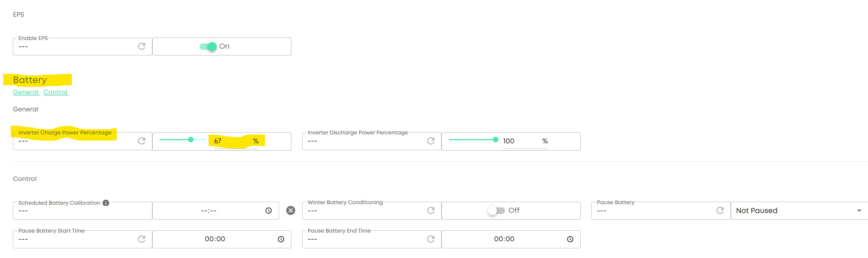This screenshot has width=868, height=258.
Task: Refresh the Pause Battery Start Time
Action: (x=142, y=239)
